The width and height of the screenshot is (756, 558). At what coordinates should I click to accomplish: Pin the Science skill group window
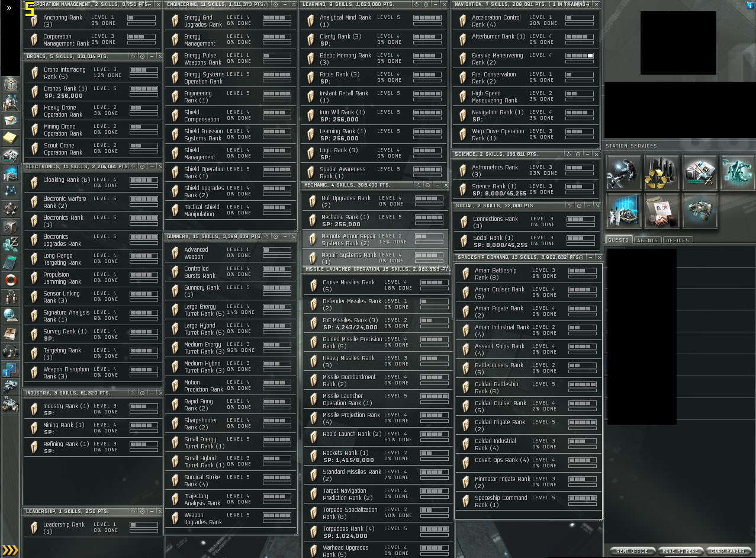[x=578, y=154]
